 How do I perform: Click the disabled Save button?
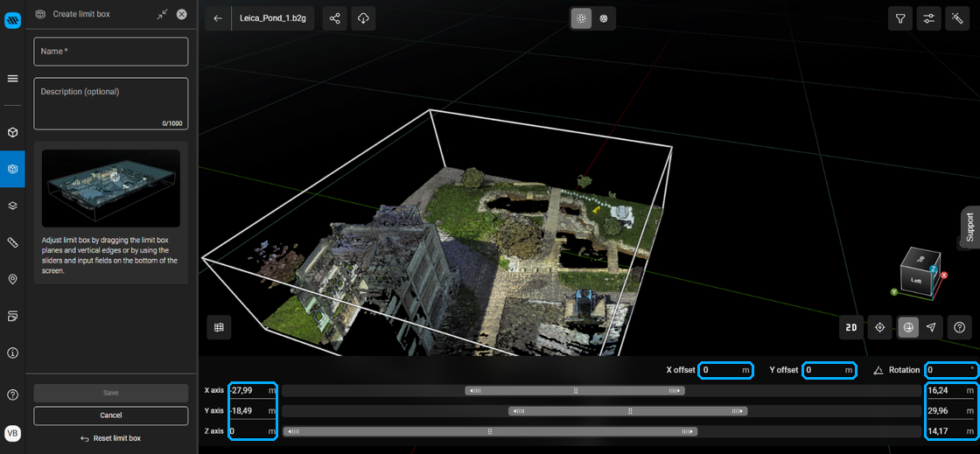pos(110,393)
